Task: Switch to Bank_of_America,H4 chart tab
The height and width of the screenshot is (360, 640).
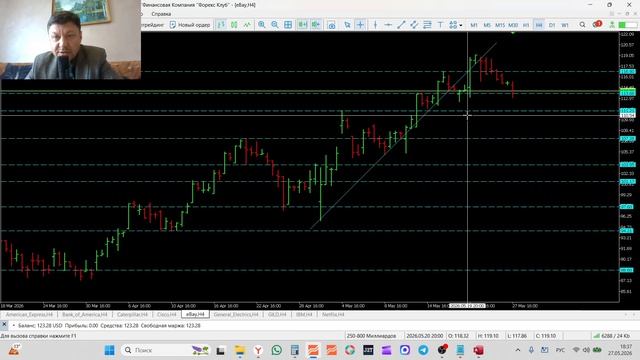Action: 84,315
